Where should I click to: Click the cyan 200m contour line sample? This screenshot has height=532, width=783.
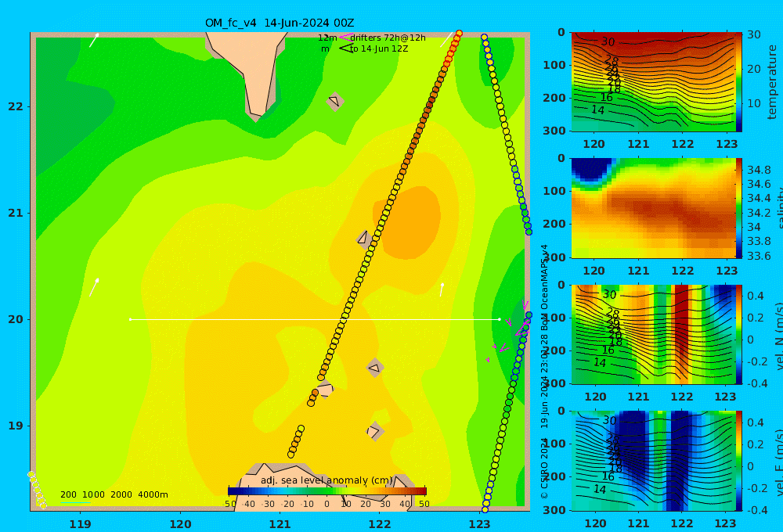[75, 502]
